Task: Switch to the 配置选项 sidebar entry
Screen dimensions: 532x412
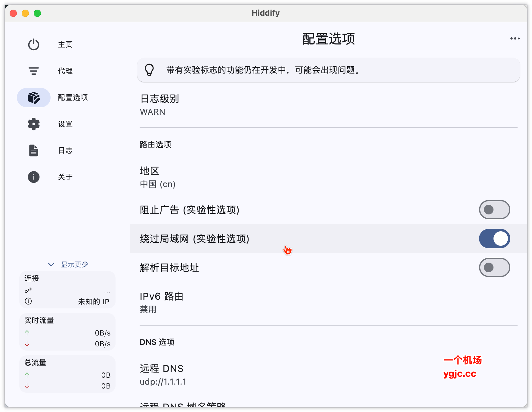Action: click(x=72, y=97)
